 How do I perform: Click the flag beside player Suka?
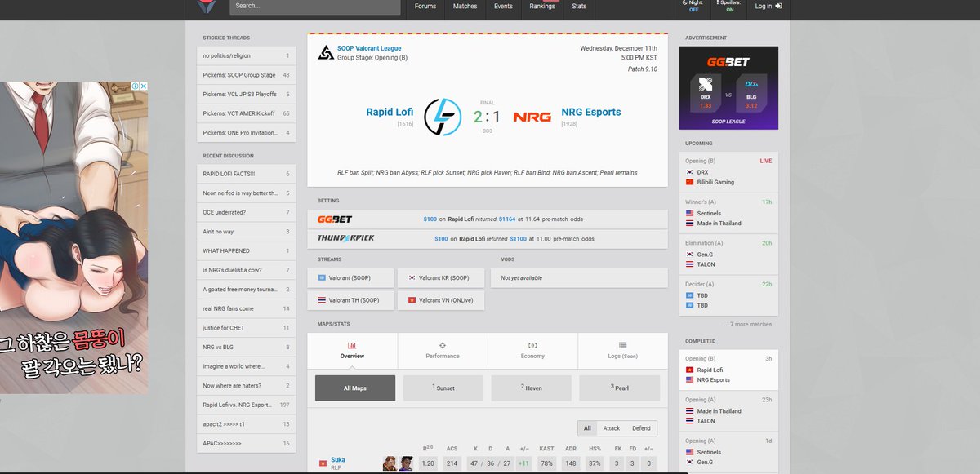pos(322,463)
